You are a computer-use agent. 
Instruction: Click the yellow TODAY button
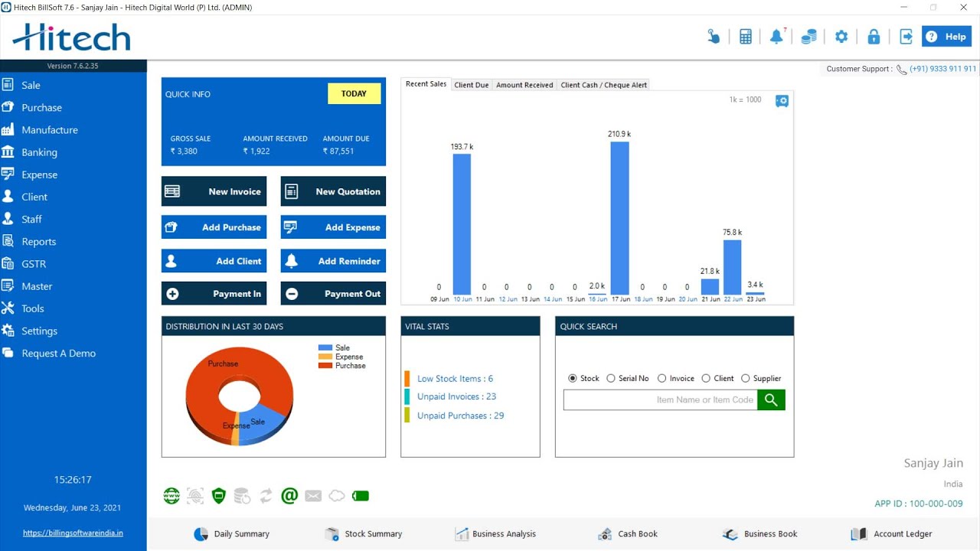(354, 93)
